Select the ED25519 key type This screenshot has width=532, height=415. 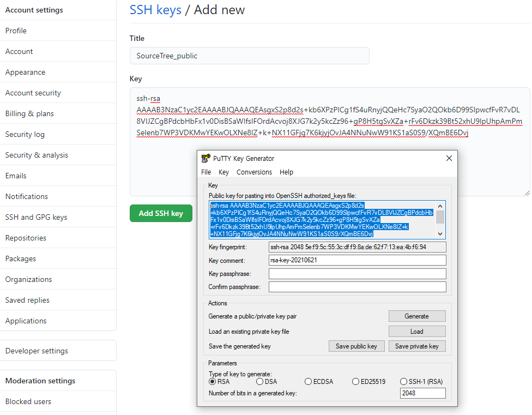(x=368, y=382)
